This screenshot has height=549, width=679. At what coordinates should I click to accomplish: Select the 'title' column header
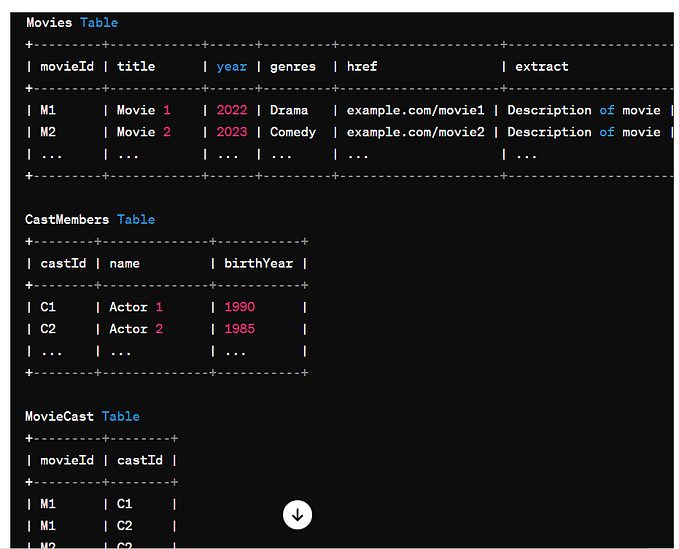coord(136,67)
